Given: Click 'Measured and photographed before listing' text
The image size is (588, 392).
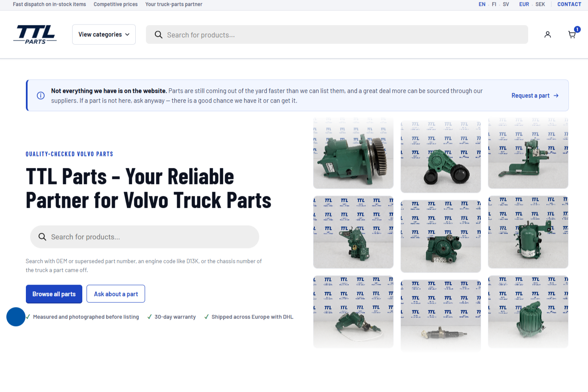Looking at the screenshot, I should [x=86, y=317].
